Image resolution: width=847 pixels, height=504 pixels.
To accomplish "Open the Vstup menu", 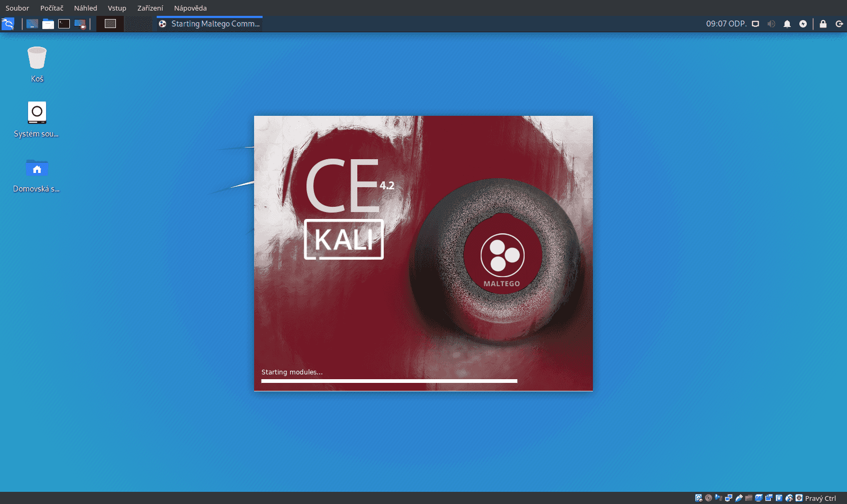I will (x=116, y=8).
